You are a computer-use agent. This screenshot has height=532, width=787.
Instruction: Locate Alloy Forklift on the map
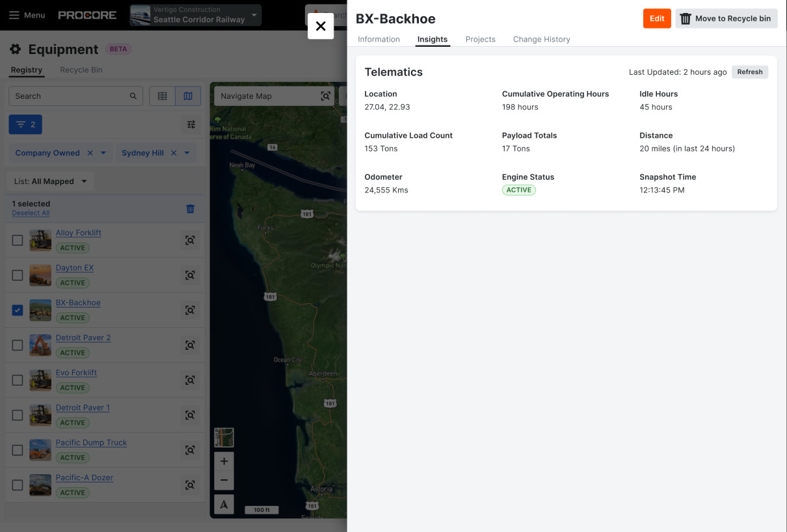[x=190, y=240]
